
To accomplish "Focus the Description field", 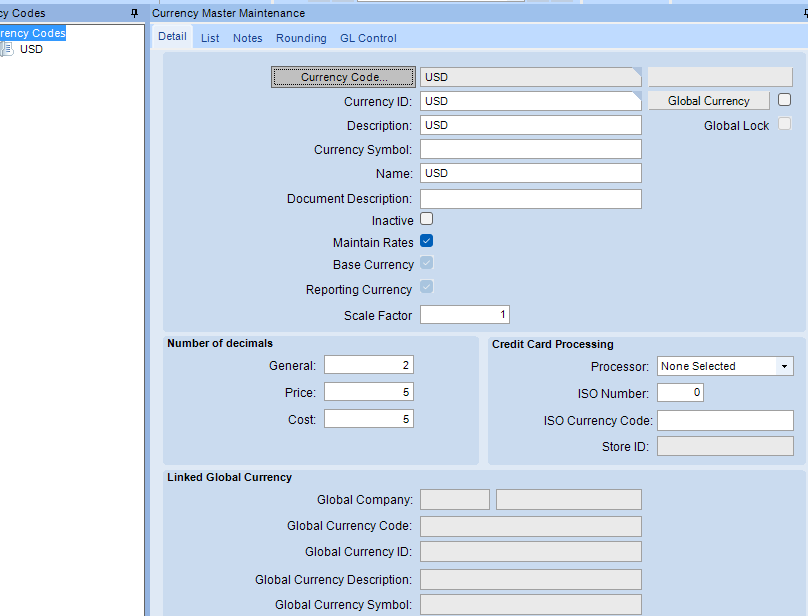I will [531, 125].
